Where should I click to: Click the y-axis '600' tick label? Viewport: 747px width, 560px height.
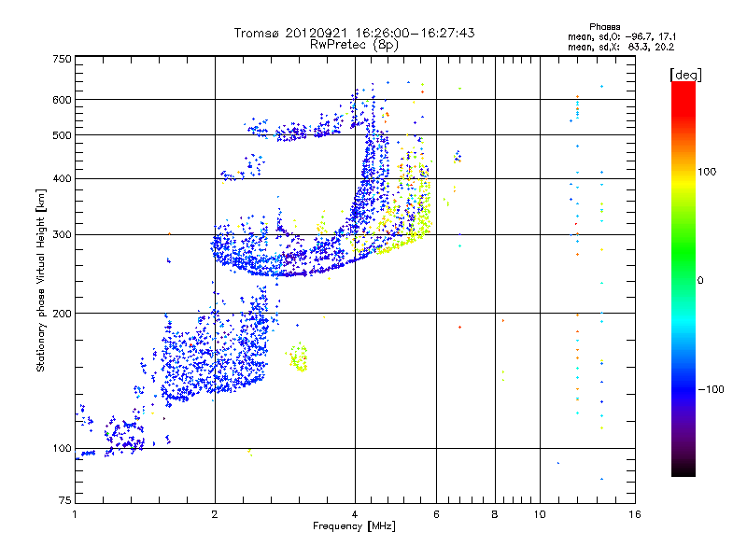pos(62,100)
